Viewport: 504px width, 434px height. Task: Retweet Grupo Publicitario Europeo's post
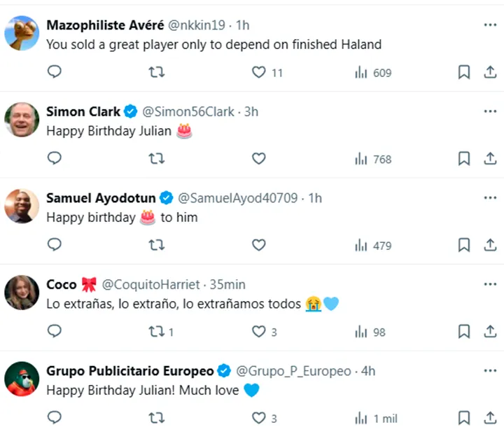[157, 418]
